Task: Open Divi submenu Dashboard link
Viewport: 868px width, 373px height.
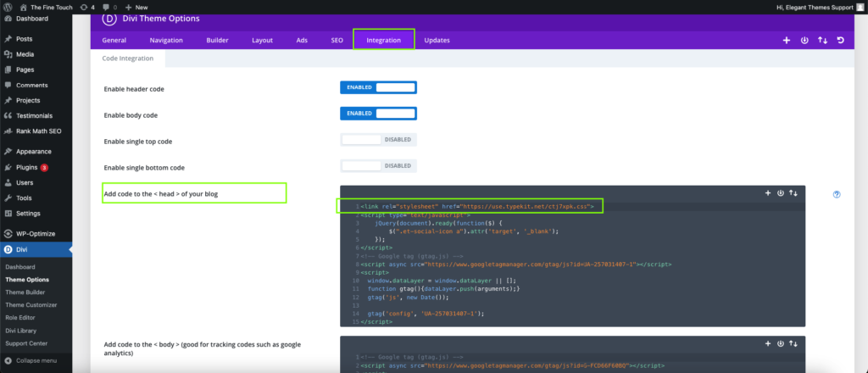Action: coord(20,267)
